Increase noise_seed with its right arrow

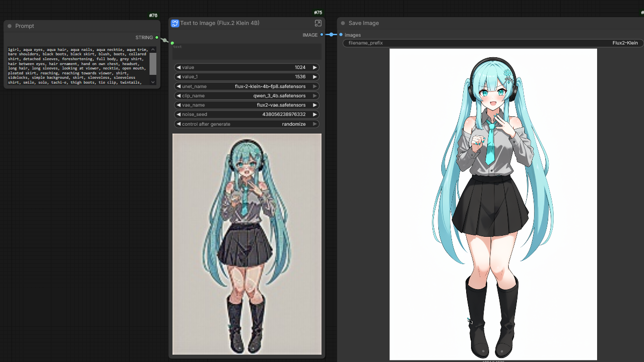click(x=315, y=114)
